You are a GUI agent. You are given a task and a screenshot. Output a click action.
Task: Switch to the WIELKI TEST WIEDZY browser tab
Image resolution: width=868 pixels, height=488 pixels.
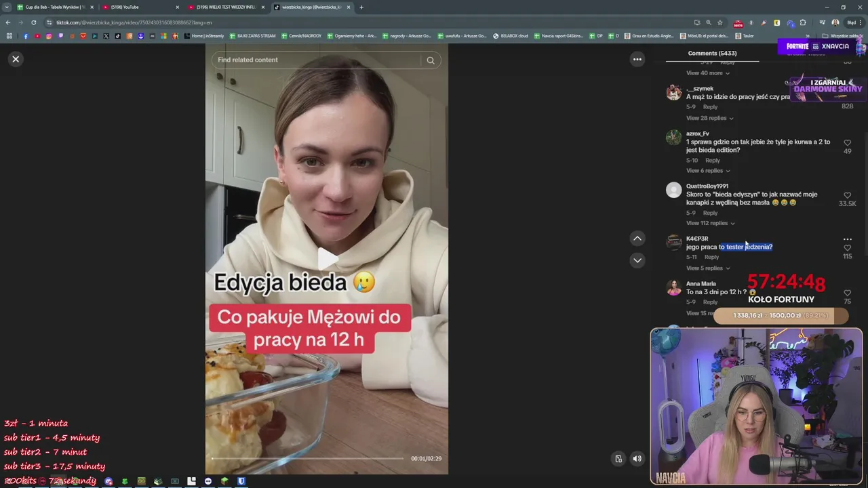tap(226, 7)
